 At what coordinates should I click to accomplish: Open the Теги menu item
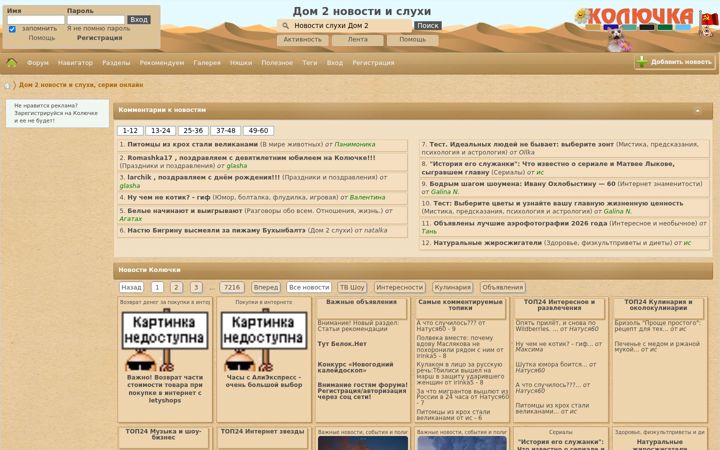[x=310, y=62]
